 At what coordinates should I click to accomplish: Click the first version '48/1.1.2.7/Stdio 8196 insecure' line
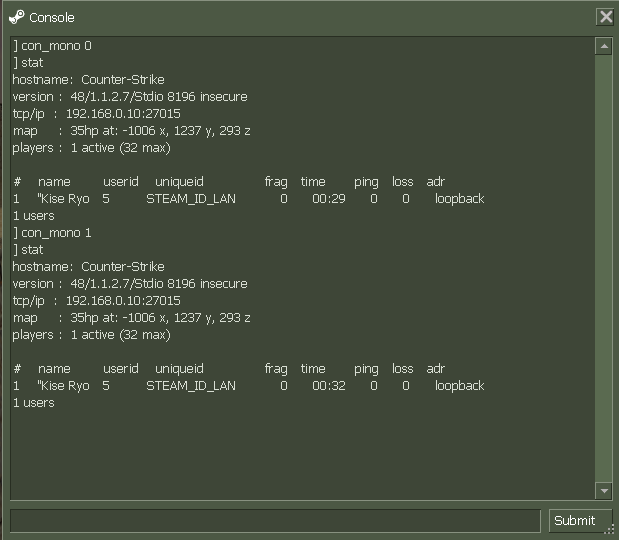pos(130,97)
